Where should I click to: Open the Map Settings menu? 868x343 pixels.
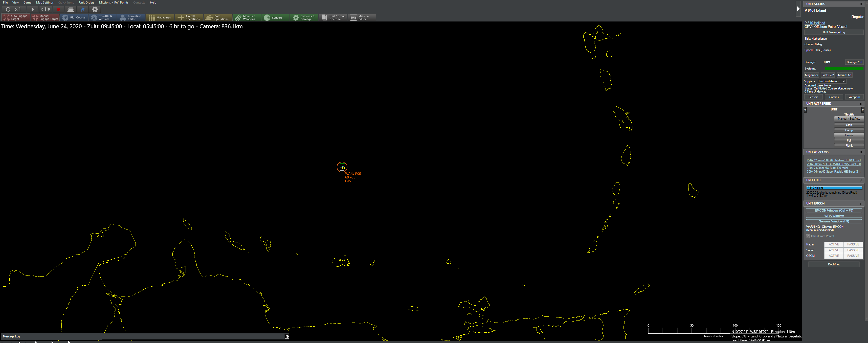point(45,2)
